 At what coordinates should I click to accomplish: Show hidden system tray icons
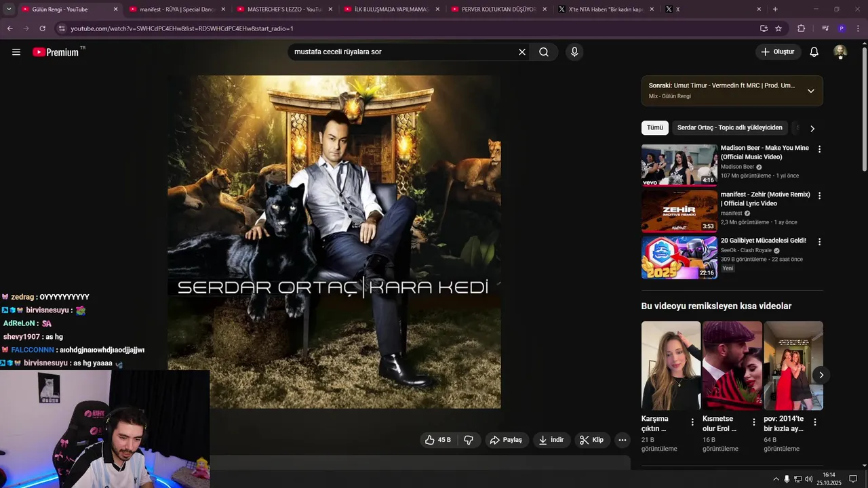click(776, 479)
